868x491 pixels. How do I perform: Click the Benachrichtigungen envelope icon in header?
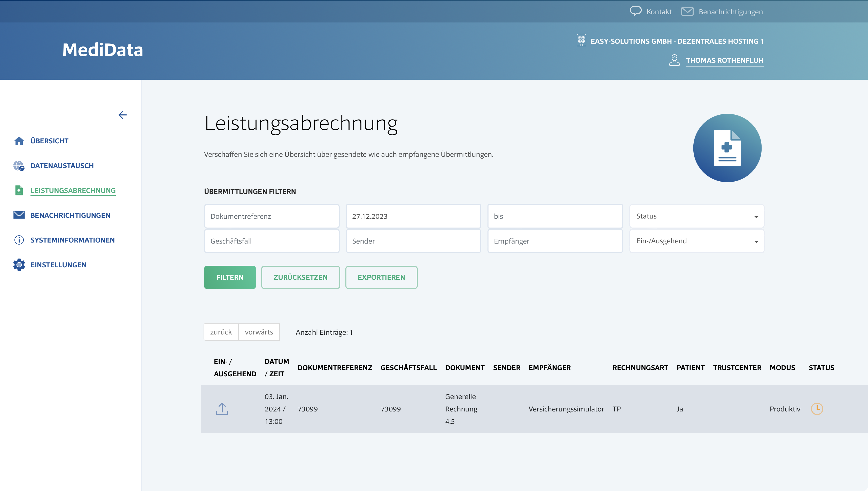pyautogui.click(x=687, y=11)
